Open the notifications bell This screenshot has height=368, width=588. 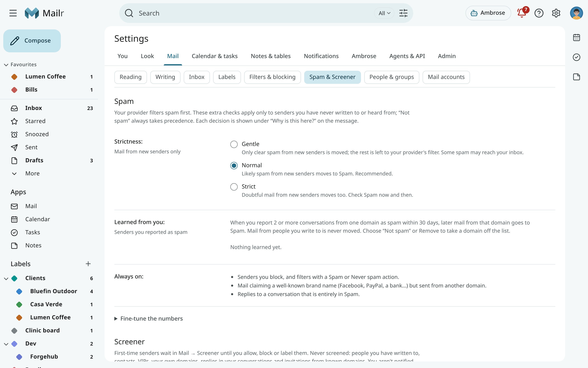click(522, 13)
